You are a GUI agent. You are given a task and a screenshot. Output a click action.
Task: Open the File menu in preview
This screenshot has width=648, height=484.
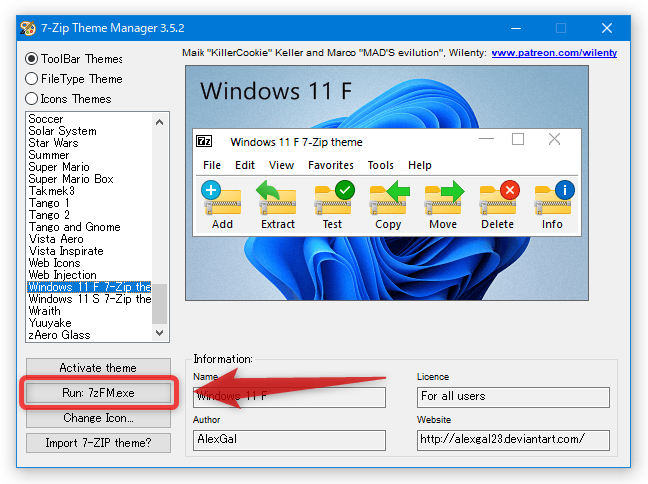212,165
